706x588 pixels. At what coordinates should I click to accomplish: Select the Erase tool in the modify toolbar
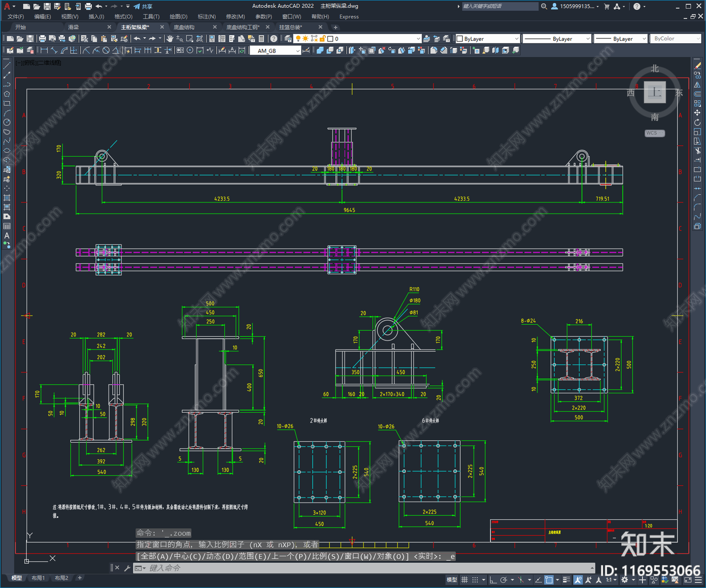[x=697, y=66]
